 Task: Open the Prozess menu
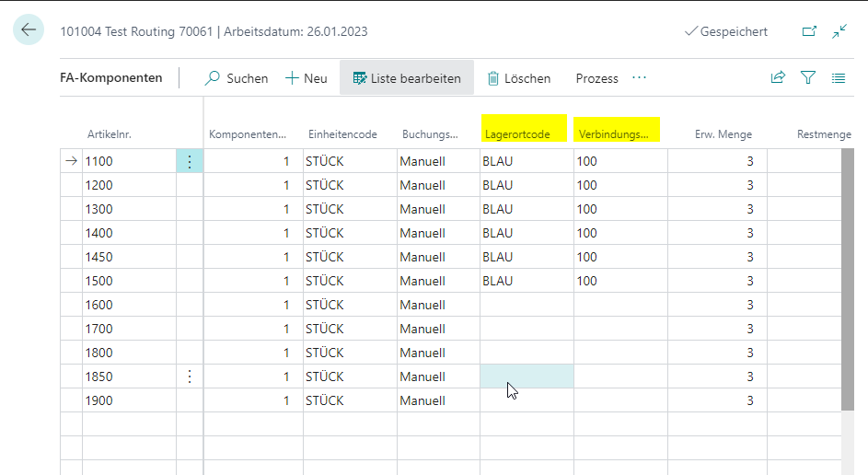[x=596, y=78]
